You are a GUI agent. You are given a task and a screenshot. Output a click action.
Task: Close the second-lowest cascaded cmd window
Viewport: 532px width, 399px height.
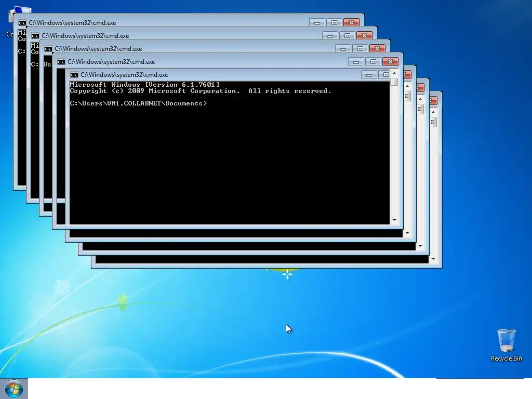[420, 87]
